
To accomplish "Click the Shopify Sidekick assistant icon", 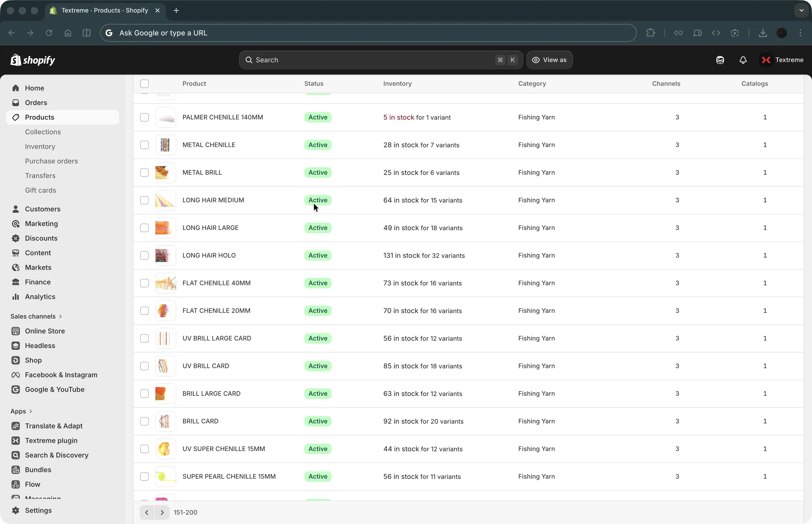I will coord(720,60).
